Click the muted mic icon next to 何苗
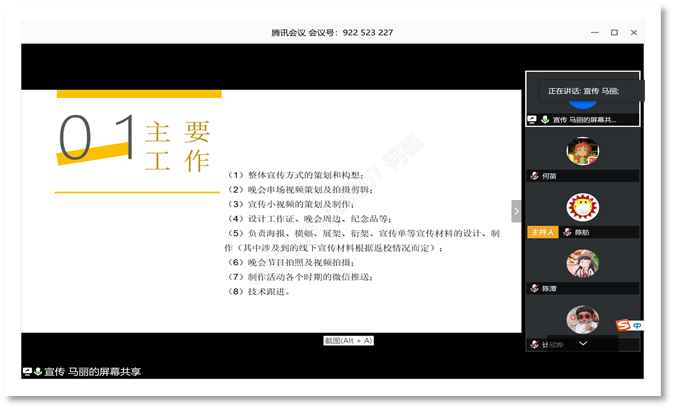Viewport: 674px width, 409px height. point(534,176)
